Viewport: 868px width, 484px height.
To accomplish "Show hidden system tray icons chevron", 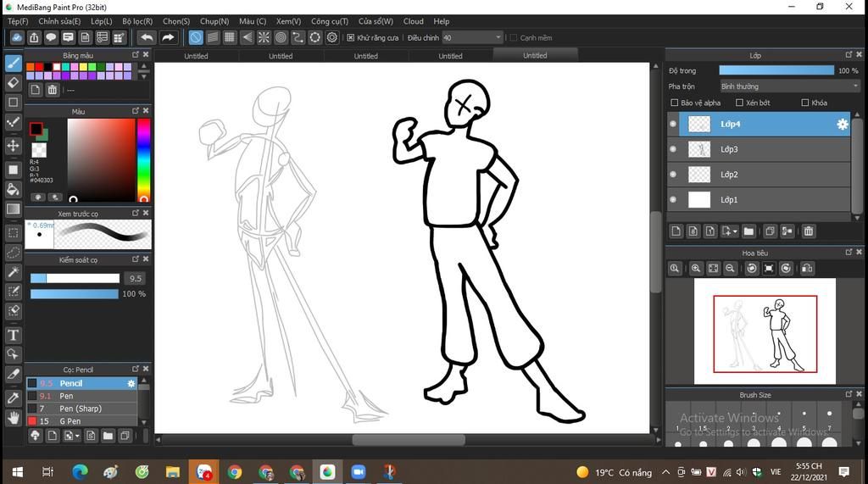I will 666,472.
